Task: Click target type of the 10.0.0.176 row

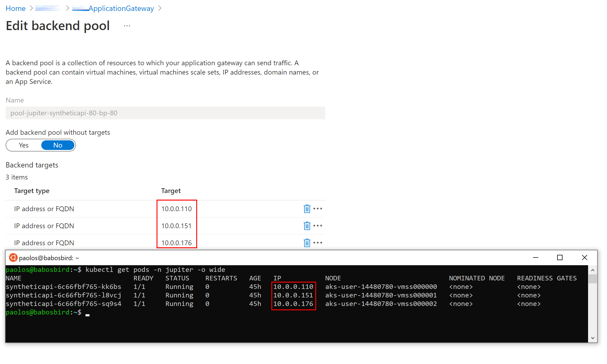Action: 44,243
